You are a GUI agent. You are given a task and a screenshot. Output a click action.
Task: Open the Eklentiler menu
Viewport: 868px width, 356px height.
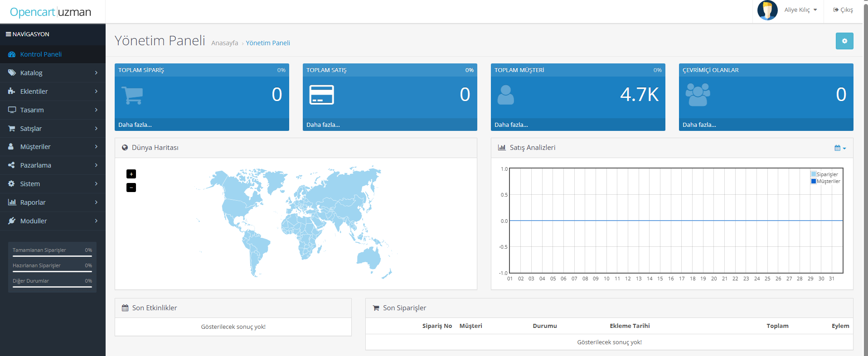pos(53,91)
